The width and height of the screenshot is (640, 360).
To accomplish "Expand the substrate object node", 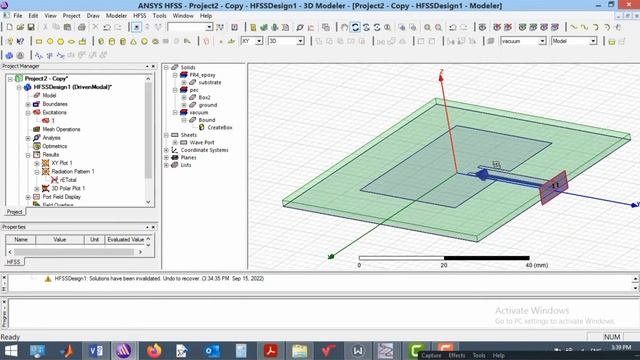I will click(184, 82).
